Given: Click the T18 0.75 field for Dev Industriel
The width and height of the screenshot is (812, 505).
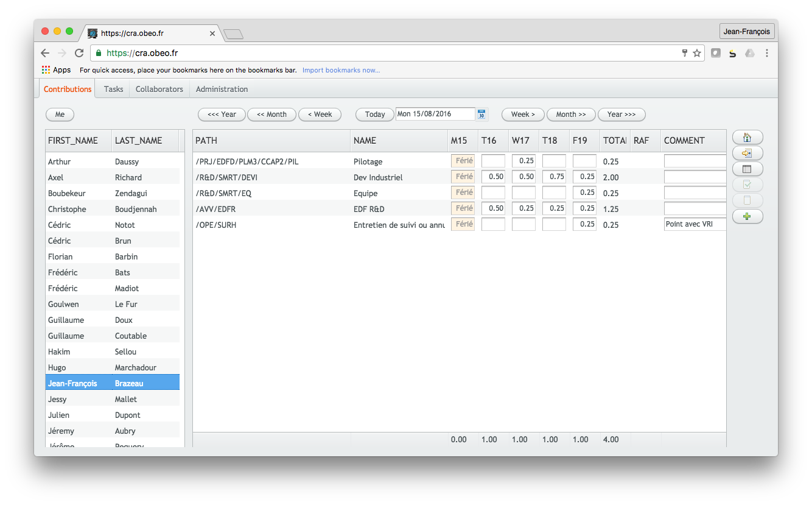Looking at the screenshot, I should [x=554, y=177].
